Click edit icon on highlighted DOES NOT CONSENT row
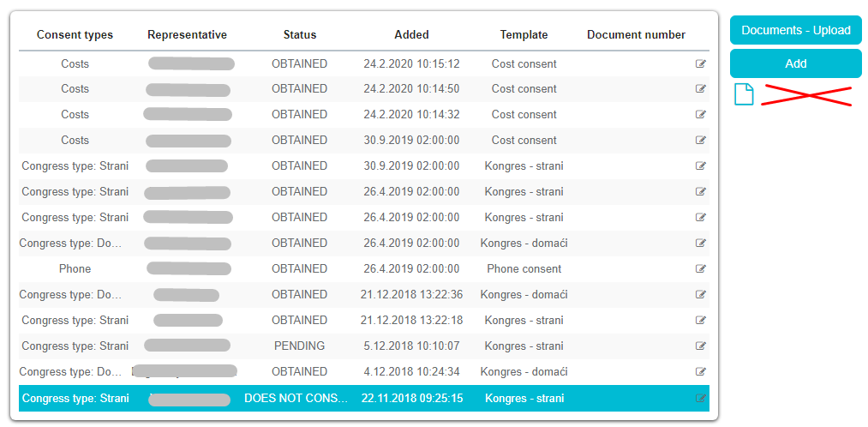Screen dimensions: 868x427 (701, 399)
